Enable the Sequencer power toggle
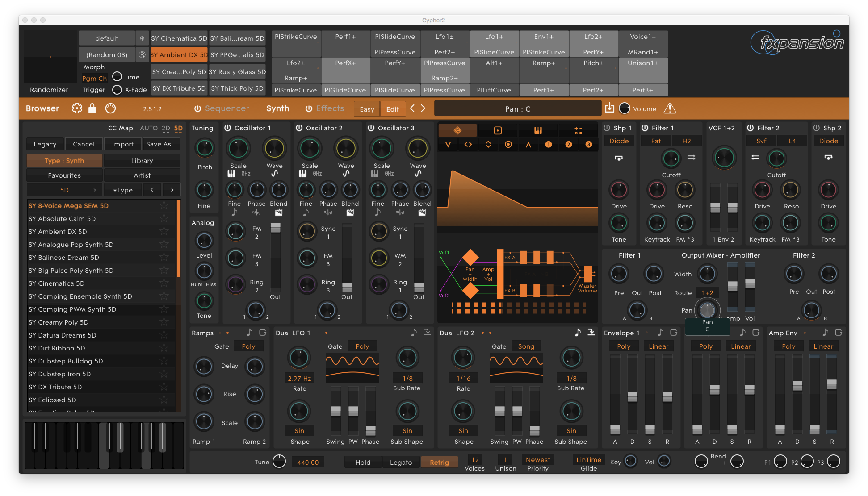The height and width of the screenshot is (496, 868). (x=197, y=108)
